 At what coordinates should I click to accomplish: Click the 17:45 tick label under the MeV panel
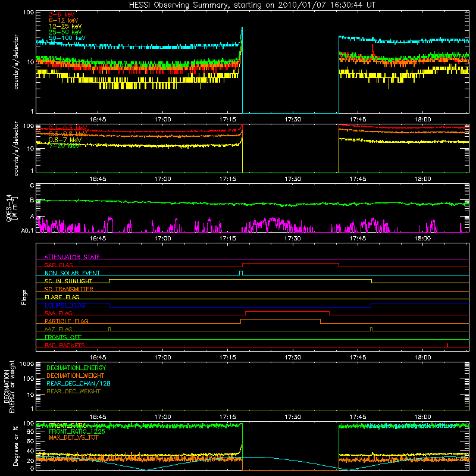click(x=358, y=179)
